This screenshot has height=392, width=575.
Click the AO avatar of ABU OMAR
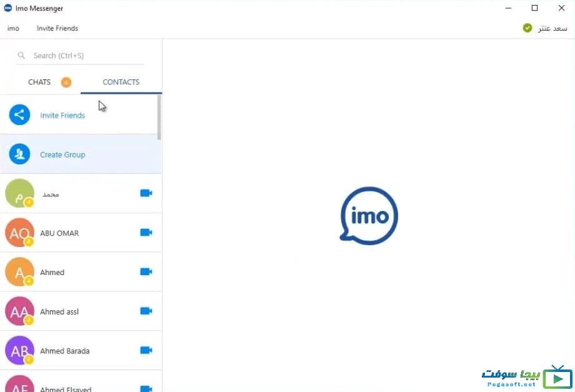19,233
